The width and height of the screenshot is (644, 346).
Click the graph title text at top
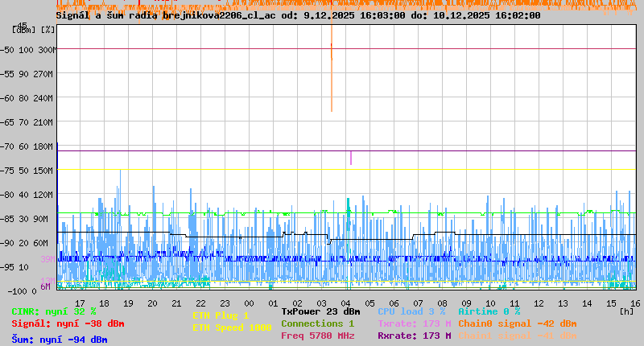(x=298, y=15)
